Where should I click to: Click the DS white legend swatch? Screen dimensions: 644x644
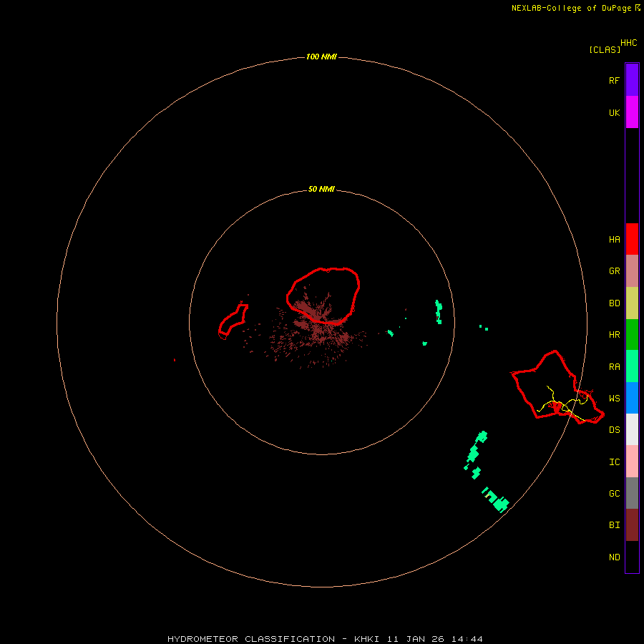632,429
